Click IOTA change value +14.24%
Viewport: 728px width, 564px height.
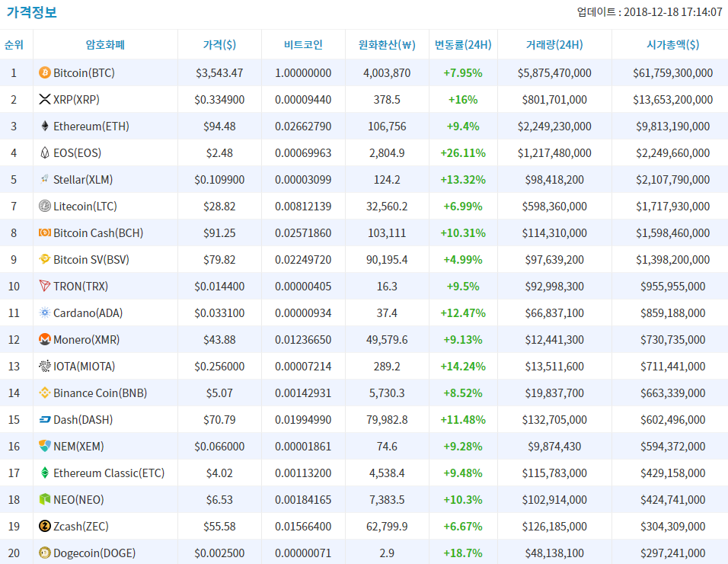pyautogui.click(x=463, y=366)
